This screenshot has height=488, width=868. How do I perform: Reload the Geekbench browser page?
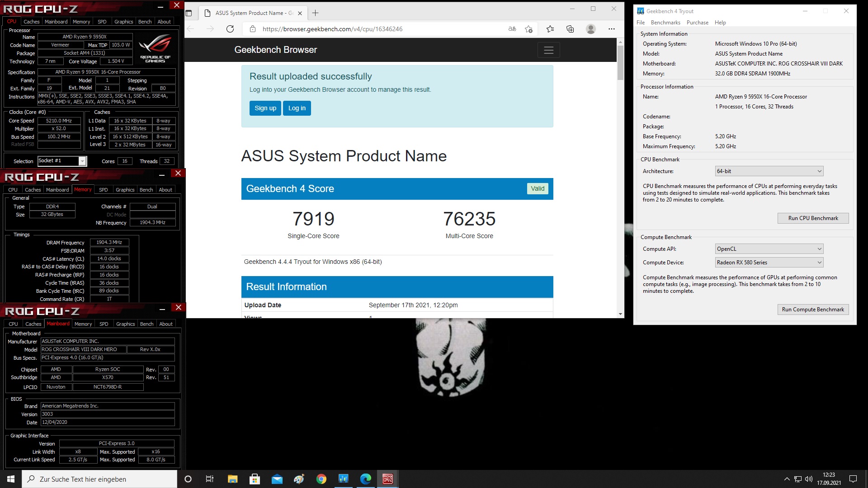(230, 29)
